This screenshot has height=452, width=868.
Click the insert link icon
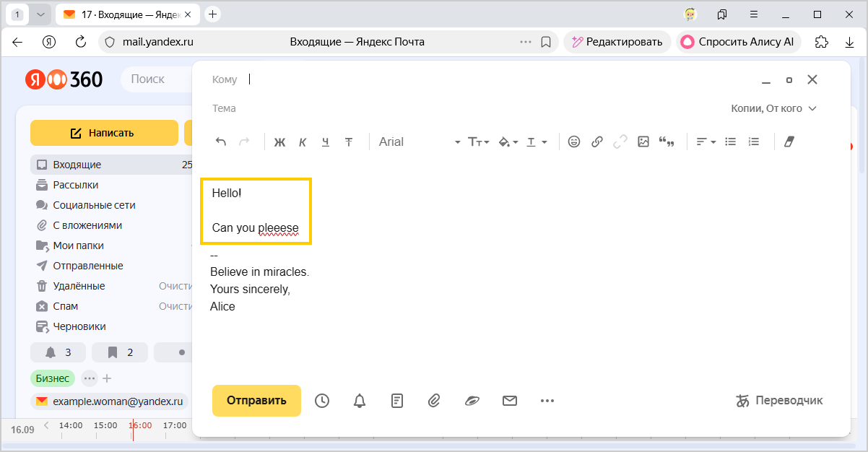click(x=597, y=142)
